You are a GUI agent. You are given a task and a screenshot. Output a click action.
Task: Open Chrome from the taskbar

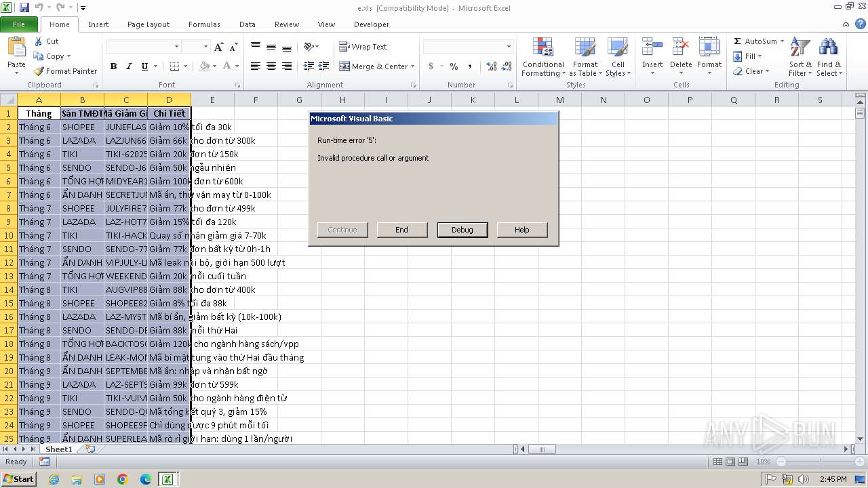pos(123,479)
